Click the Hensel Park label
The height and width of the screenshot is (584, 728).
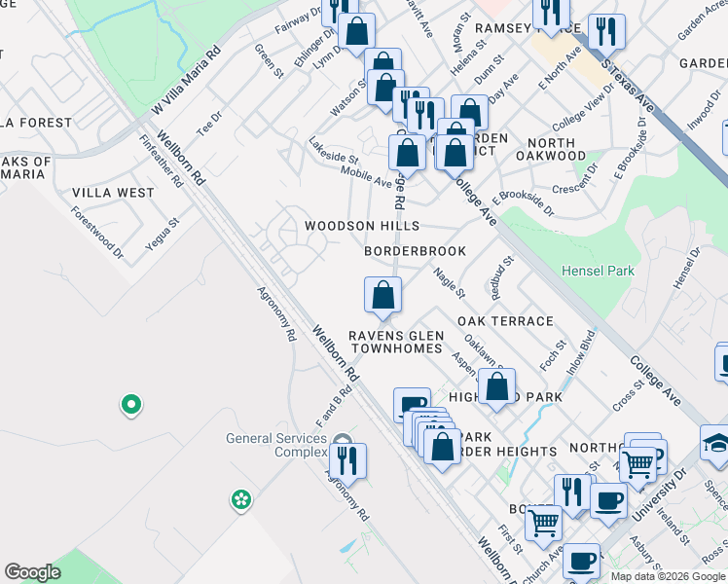pos(598,271)
